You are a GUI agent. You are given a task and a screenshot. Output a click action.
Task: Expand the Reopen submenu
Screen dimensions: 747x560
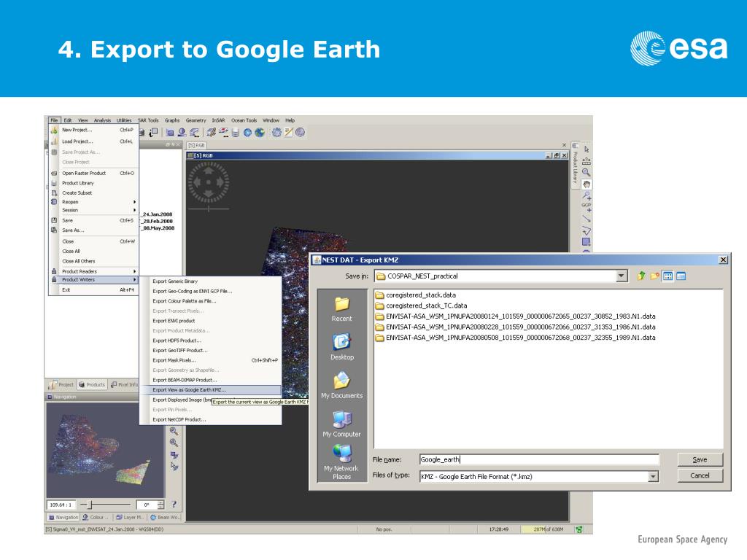[x=93, y=202]
